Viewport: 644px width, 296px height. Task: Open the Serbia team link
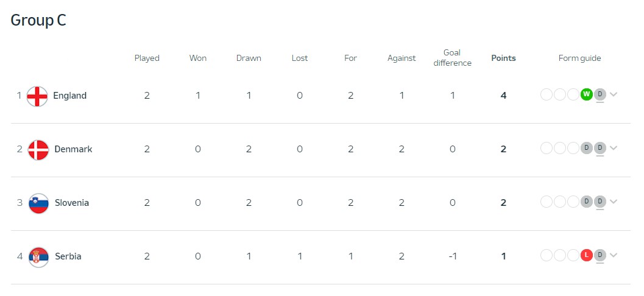click(68, 256)
